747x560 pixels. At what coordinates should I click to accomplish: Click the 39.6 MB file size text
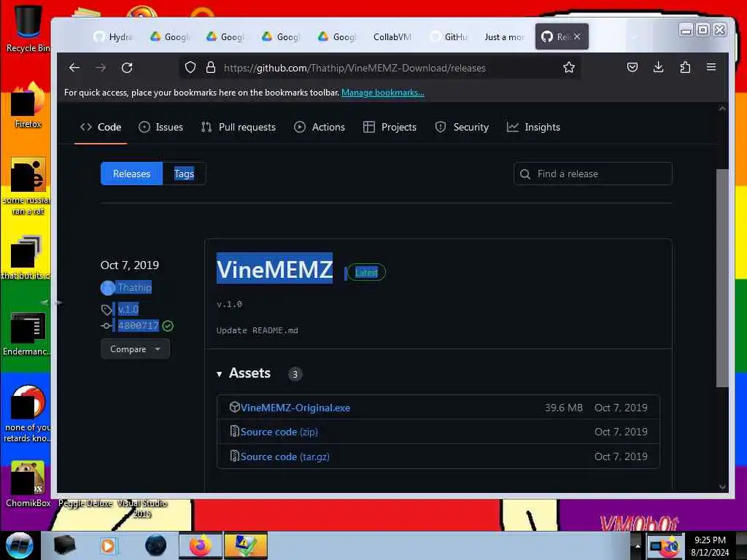[564, 408]
